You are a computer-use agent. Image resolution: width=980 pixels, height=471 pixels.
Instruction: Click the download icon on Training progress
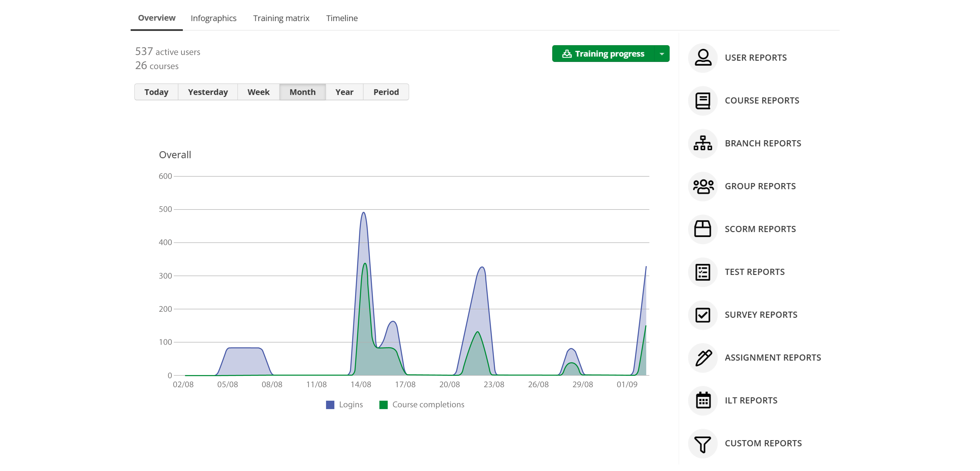(567, 54)
